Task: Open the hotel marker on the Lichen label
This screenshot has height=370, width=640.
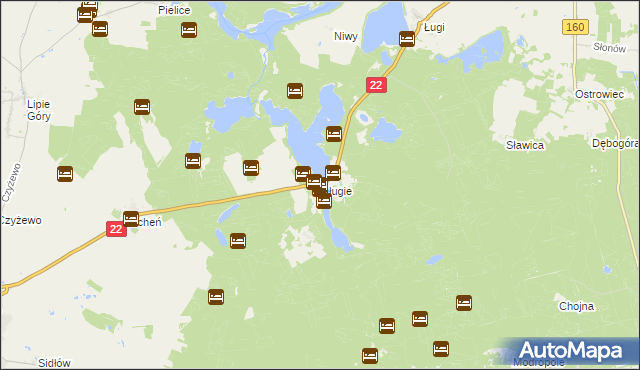Action: (x=131, y=219)
